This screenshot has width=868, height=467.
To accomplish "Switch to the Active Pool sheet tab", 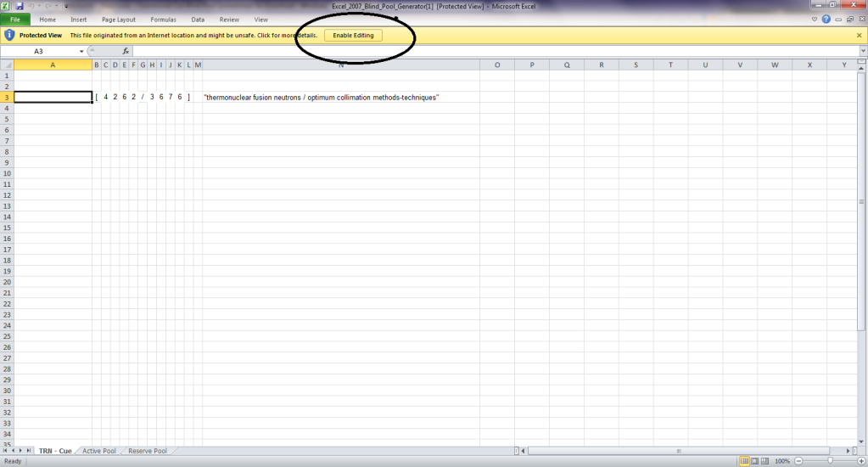I will tap(99, 451).
